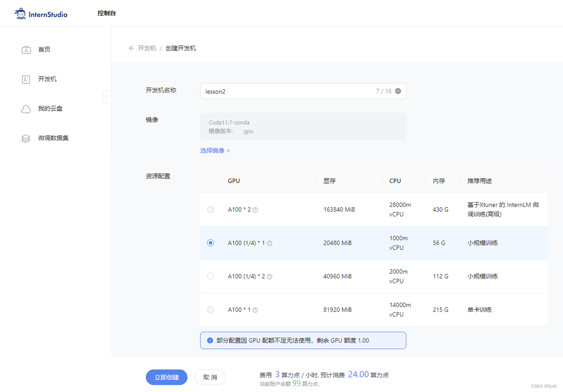
Task: Click the 内存 column header
Action: (439, 181)
